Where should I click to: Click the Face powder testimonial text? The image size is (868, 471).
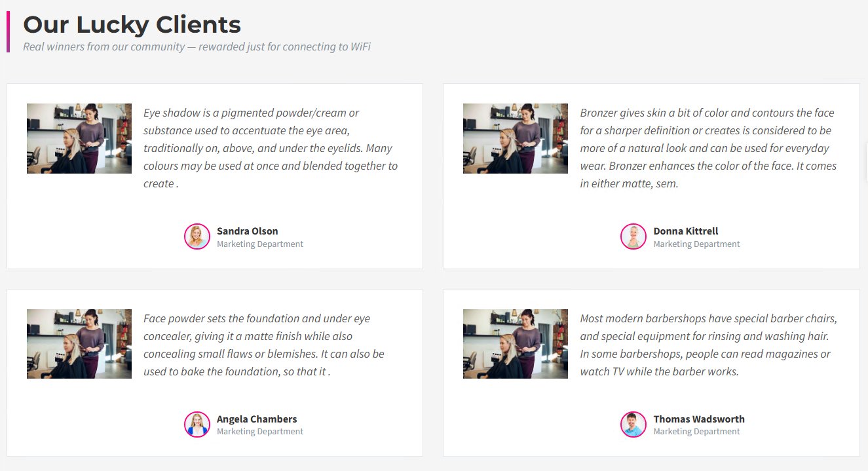point(265,345)
